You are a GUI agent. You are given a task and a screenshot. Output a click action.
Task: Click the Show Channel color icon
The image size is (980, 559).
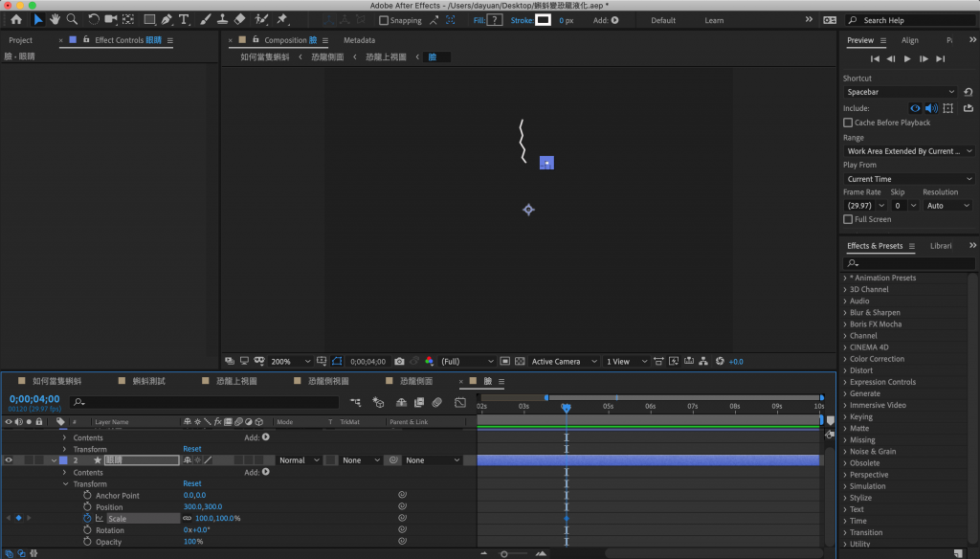430,362
